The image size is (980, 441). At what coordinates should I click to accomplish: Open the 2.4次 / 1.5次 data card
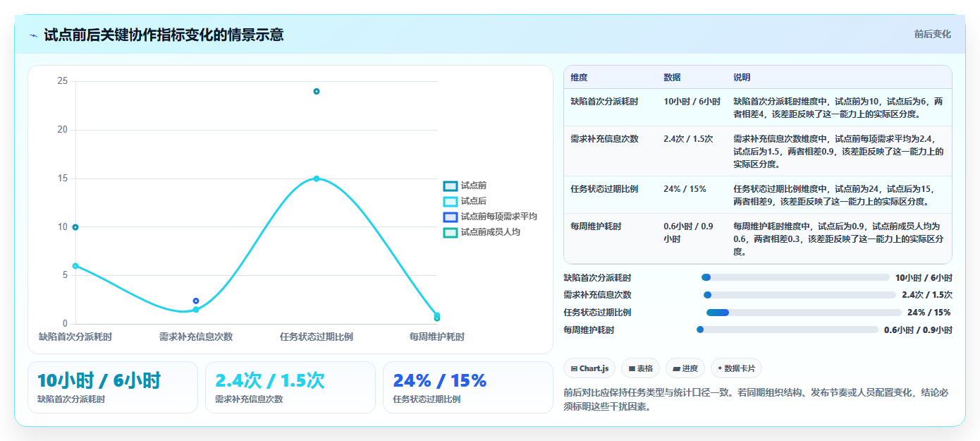[290, 387]
